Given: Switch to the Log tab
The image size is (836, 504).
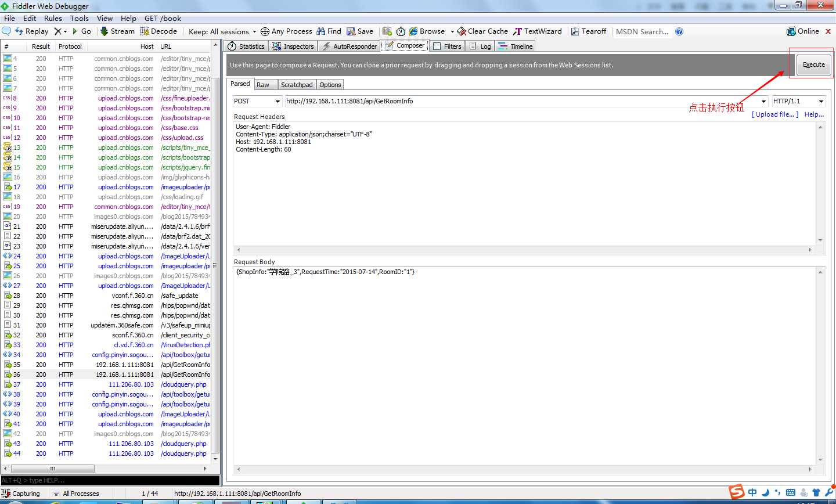Looking at the screenshot, I should [x=480, y=46].
